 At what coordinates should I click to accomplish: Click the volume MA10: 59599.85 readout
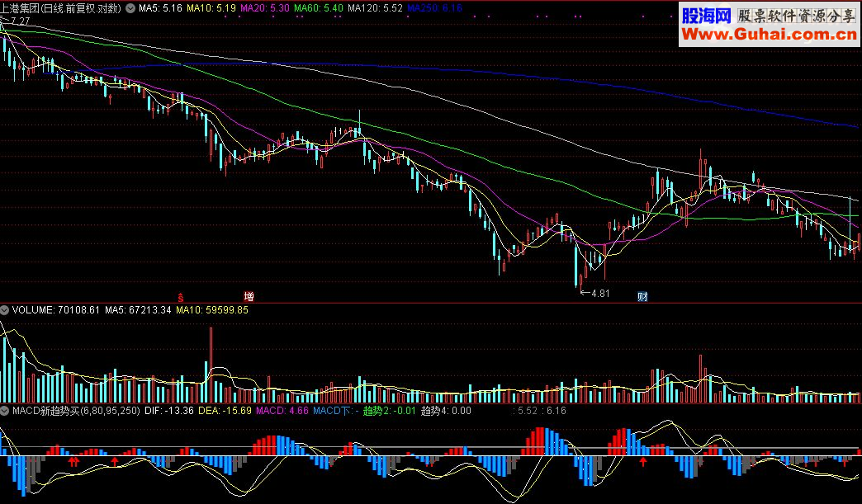pos(212,310)
